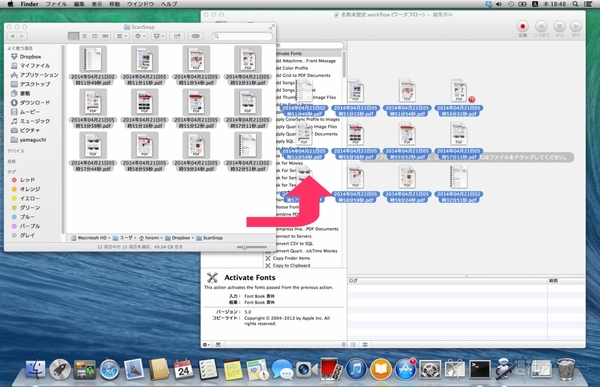600x387 pixels.
Task: Go back in the ScanSnap Finder window
Action: click(x=12, y=36)
